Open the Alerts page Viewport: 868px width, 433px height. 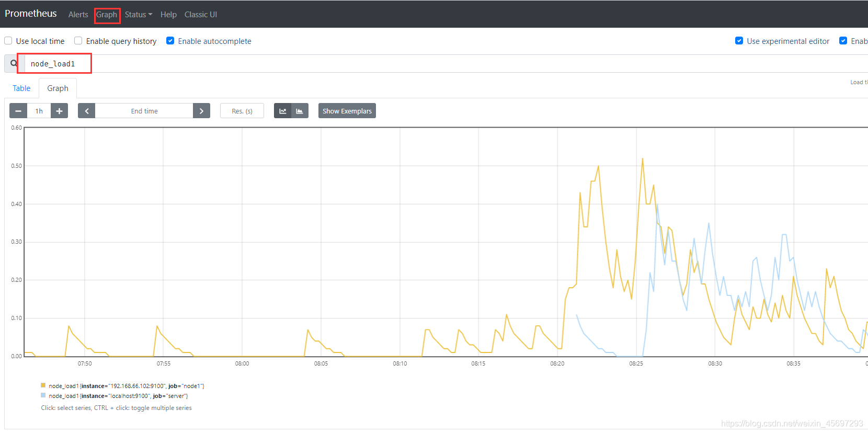(x=78, y=15)
